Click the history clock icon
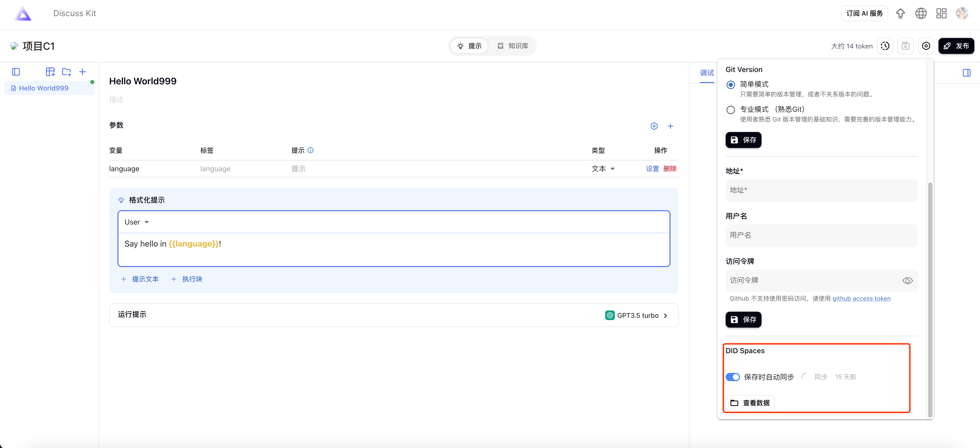The width and height of the screenshot is (980, 448). pyautogui.click(x=885, y=46)
